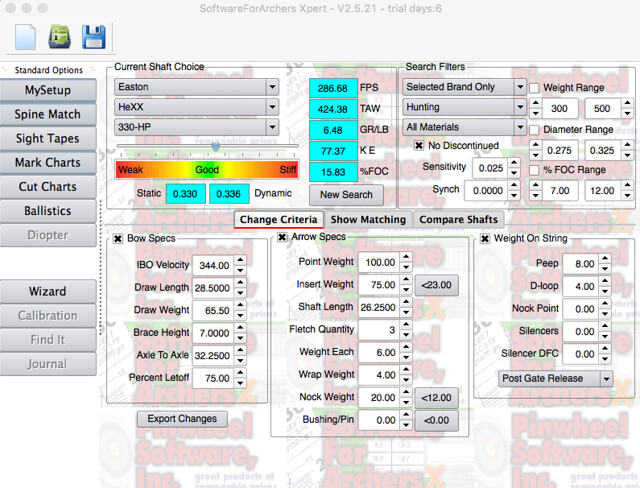This screenshot has height=488, width=640.
Task: Click the Diameter Range 0.275 field
Action: point(560,150)
